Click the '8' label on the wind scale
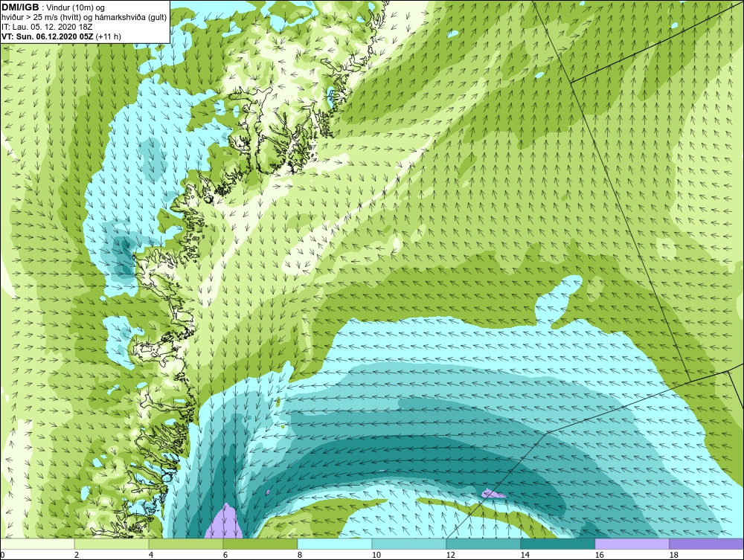 tap(300, 555)
